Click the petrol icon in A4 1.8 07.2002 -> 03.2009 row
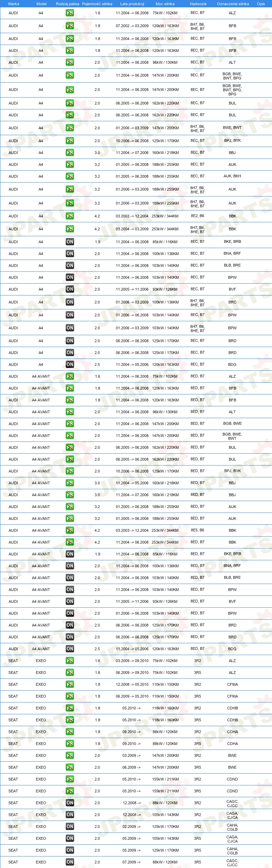Image resolution: width=272 pixels, height=868 pixels. (x=70, y=26)
